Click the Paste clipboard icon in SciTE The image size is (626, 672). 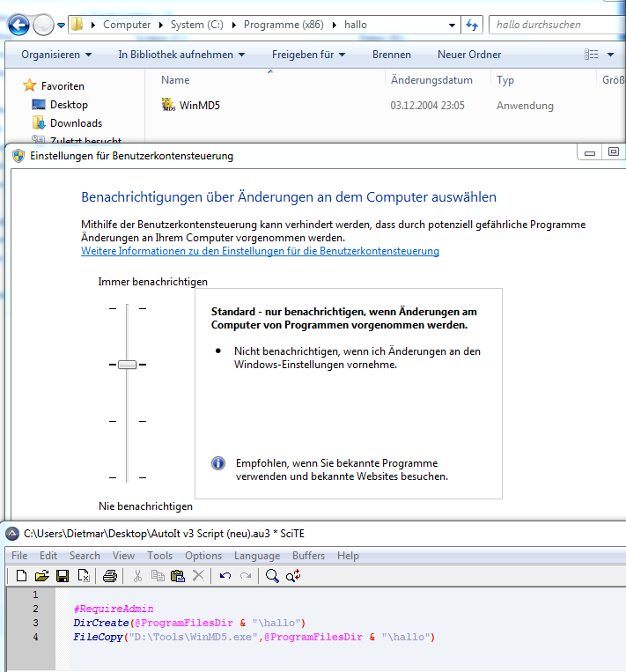click(x=178, y=576)
